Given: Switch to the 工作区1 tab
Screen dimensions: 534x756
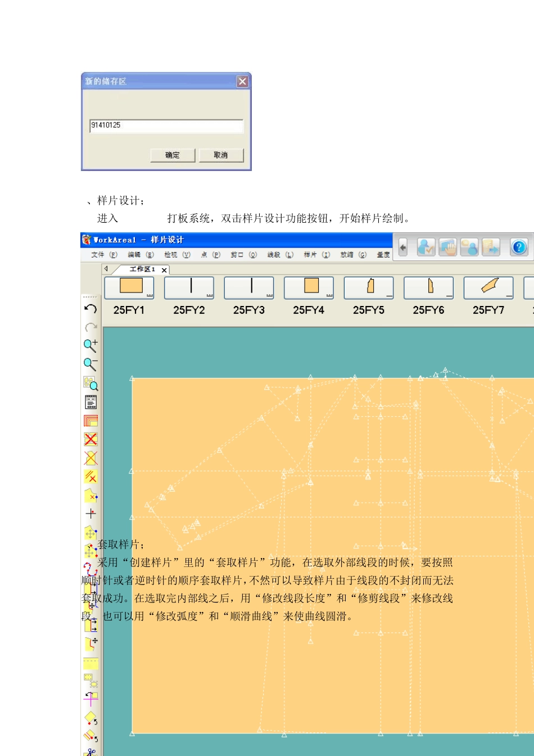Looking at the screenshot, I should 142,269.
